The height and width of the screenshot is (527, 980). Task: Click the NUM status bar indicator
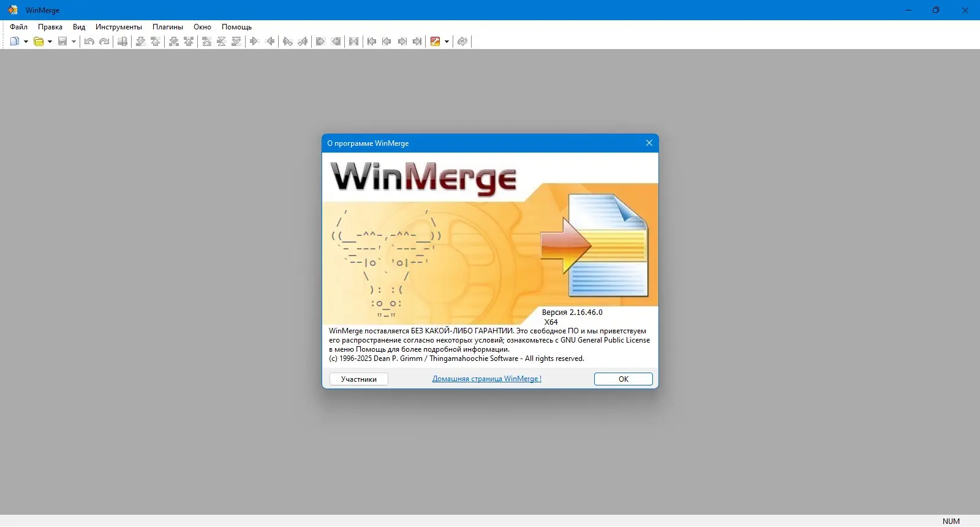point(951,521)
